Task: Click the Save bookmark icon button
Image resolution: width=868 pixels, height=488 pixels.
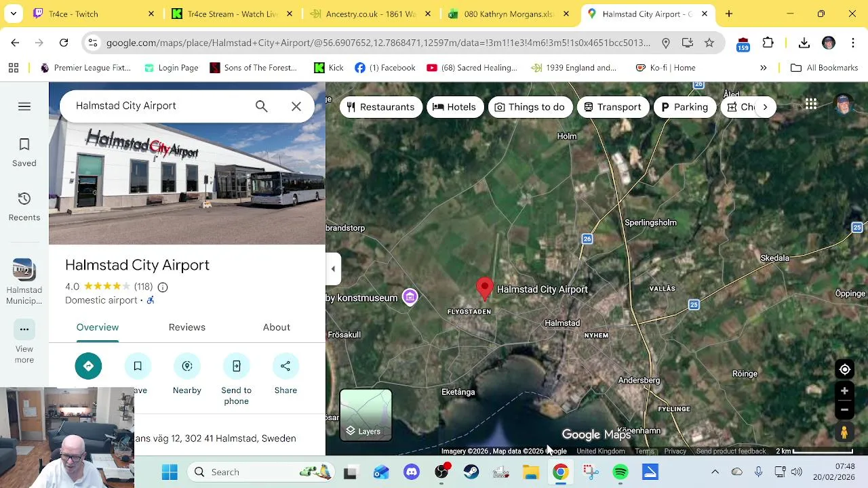Action: coord(138,366)
